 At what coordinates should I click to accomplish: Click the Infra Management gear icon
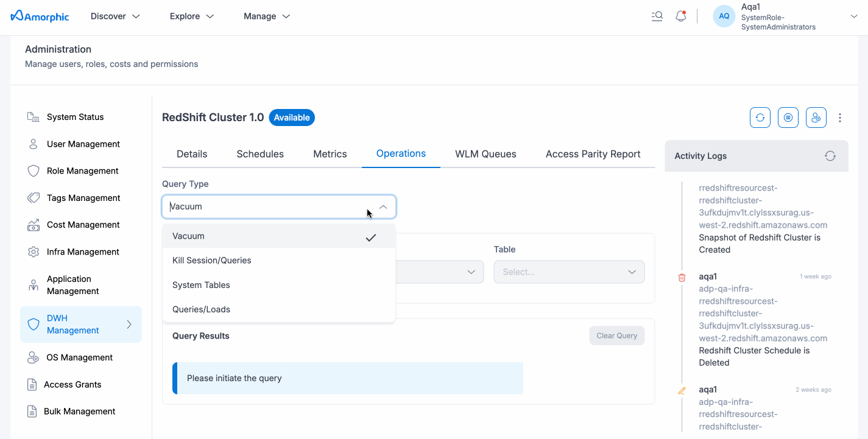[x=34, y=251]
